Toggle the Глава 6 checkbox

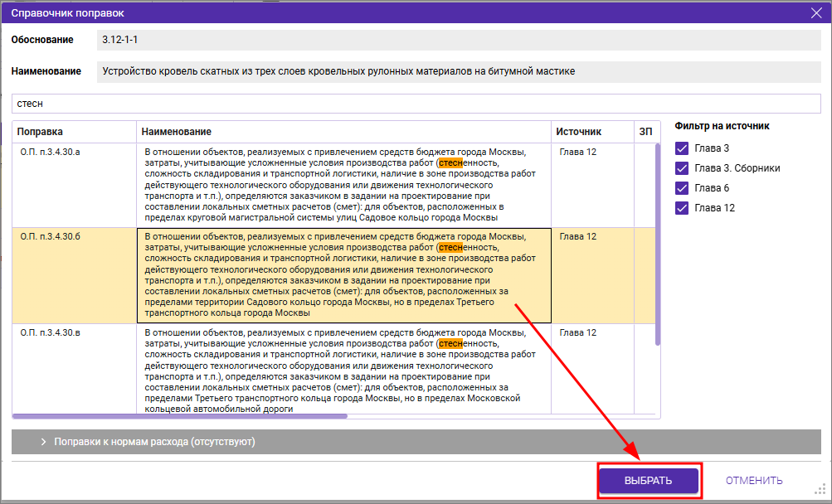click(x=682, y=188)
